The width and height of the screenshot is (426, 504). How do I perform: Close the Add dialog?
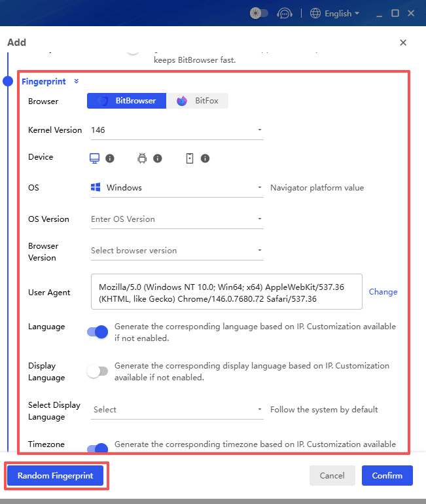click(403, 43)
